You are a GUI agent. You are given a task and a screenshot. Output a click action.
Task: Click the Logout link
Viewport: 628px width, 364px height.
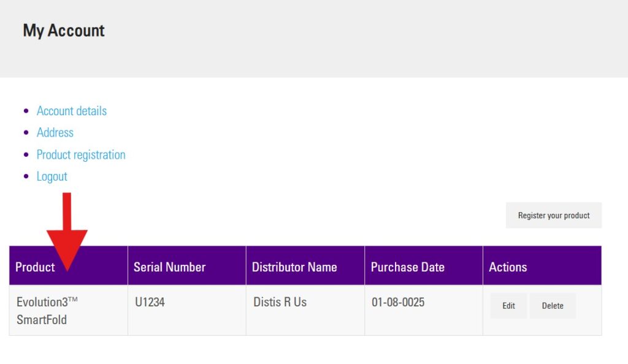tap(52, 176)
